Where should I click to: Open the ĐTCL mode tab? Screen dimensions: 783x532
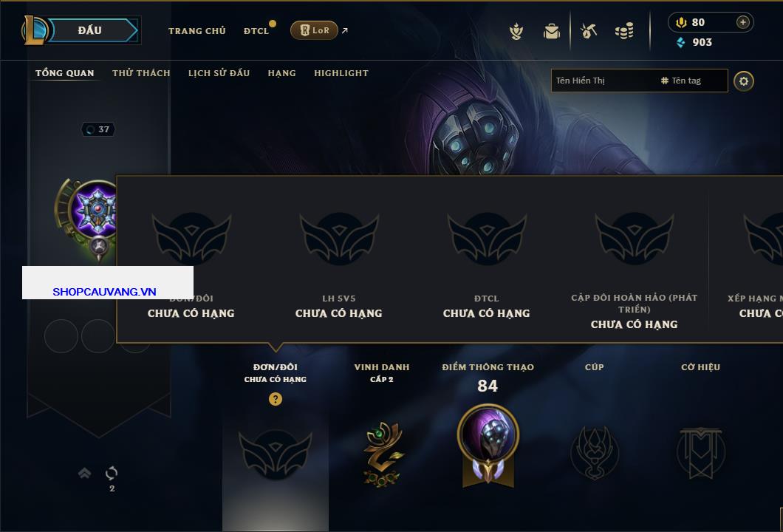[x=256, y=31]
